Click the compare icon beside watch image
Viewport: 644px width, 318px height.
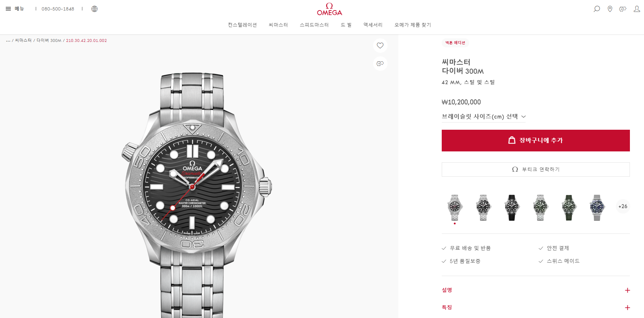pos(380,64)
